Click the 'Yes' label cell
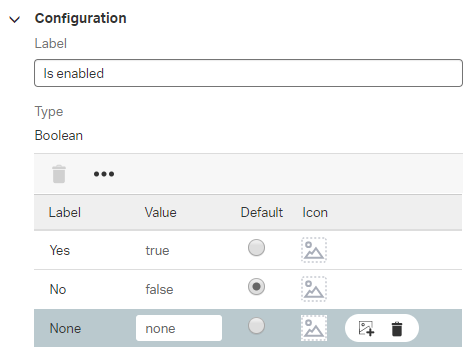 pyautogui.click(x=60, y=250)
